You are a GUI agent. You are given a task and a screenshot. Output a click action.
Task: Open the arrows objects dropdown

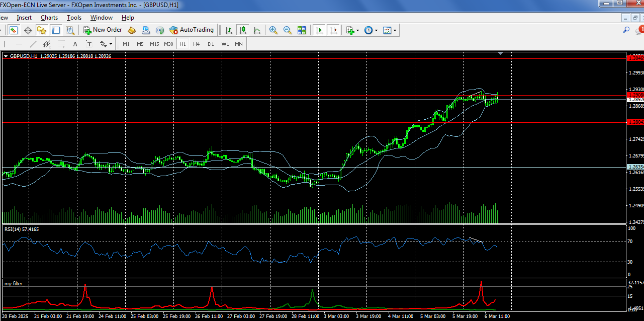pyautogui.click(x=106, y=44)
